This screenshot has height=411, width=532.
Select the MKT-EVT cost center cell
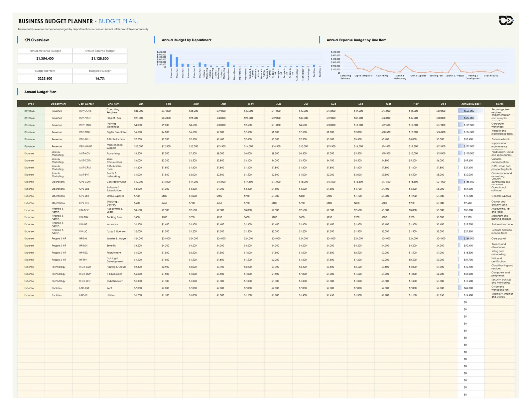[x=86, y=175]
